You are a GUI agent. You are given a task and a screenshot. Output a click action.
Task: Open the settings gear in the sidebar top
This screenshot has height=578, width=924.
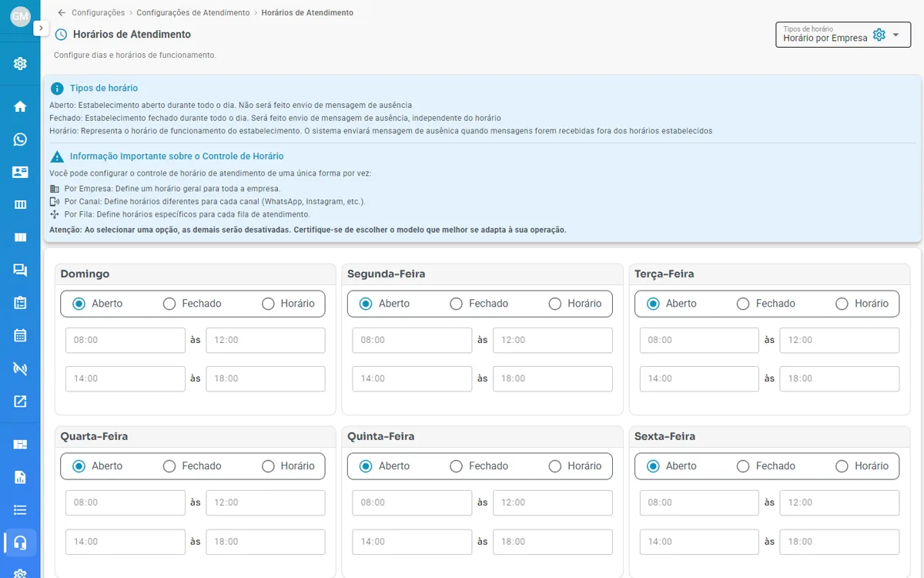tap(20, 63)
